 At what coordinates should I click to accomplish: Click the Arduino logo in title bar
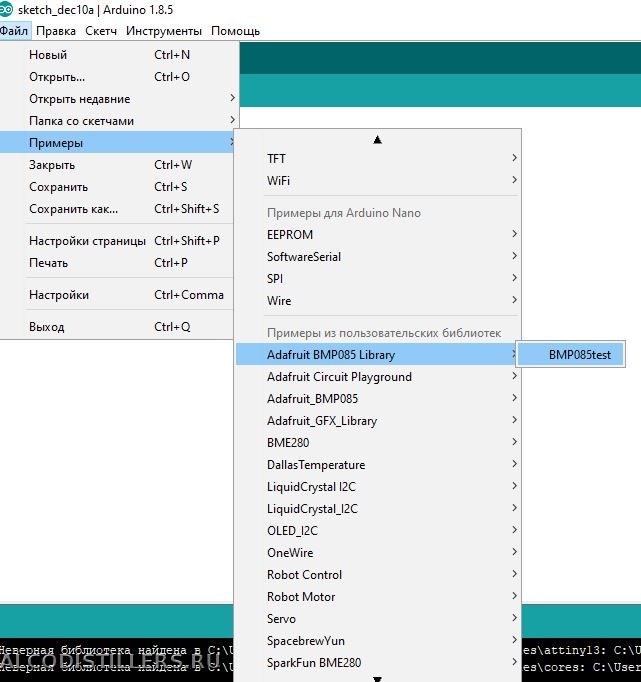point(8,10)
